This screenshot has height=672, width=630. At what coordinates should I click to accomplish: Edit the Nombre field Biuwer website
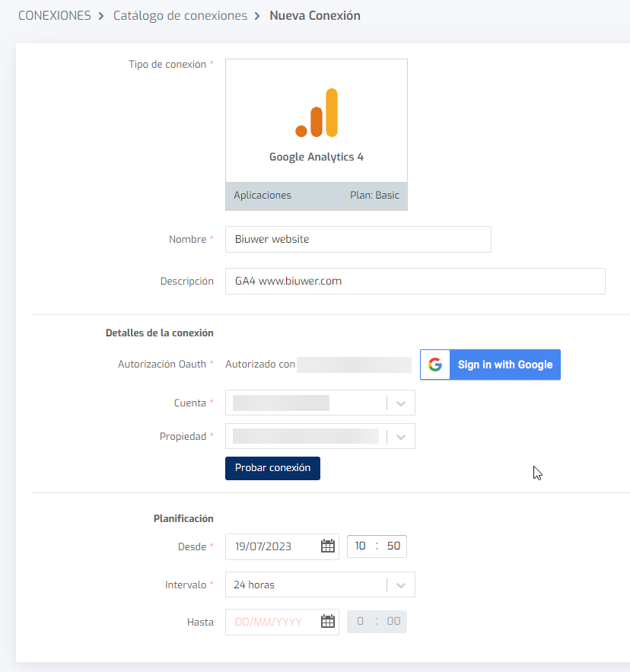click(358, 239)
